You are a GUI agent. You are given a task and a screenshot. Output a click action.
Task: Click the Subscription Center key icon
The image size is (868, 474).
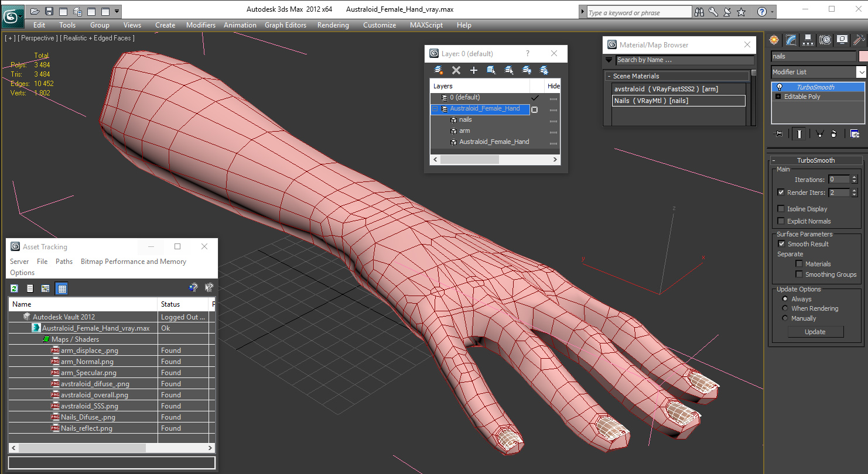tap(713, 12)
